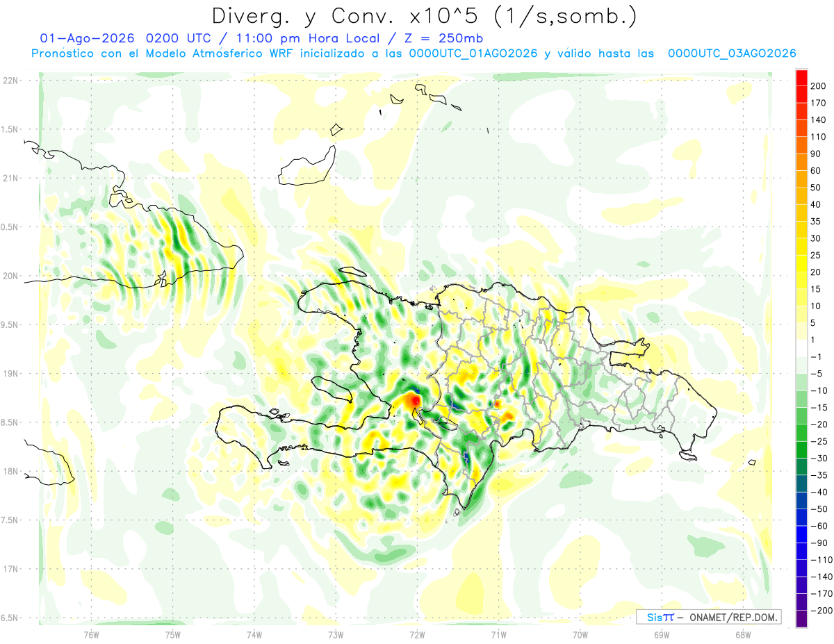834x644 pixels.
Task: Click the '8.5N' latitude tick label
Action: (10, 422)
